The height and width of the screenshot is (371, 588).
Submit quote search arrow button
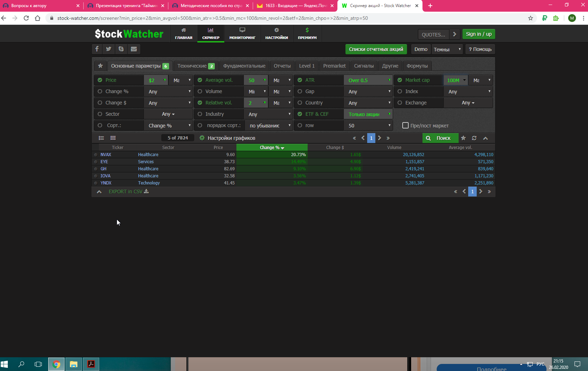[x=455, y=34]
